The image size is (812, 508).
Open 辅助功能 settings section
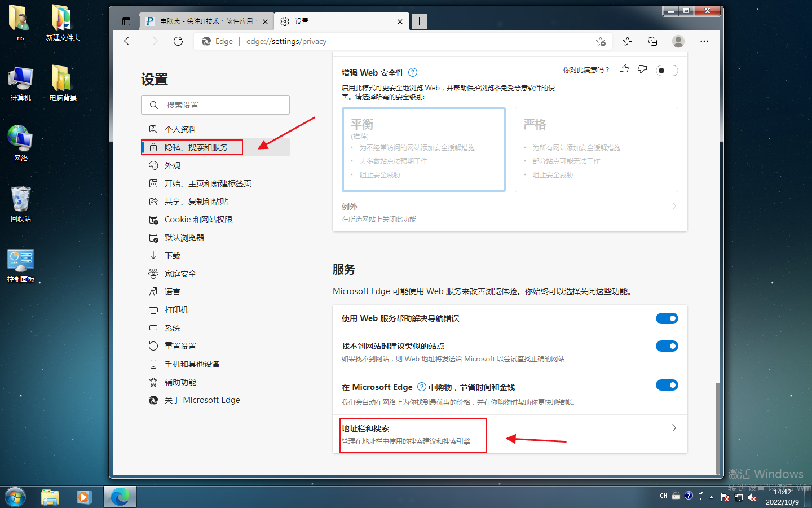coord(215,382)
